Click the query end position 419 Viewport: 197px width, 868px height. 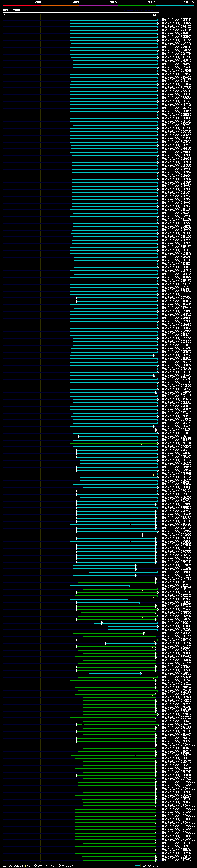(155, 15)
